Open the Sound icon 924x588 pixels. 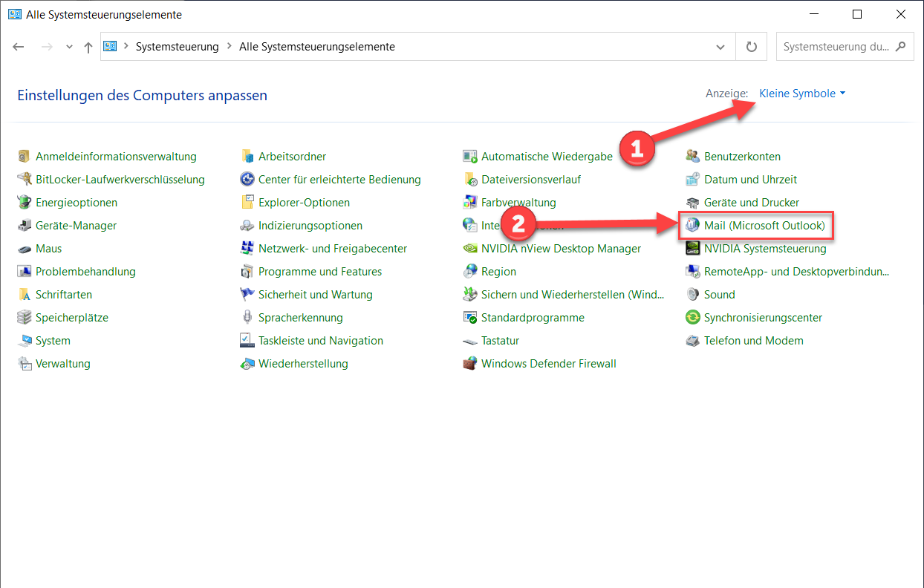point(692,295)
